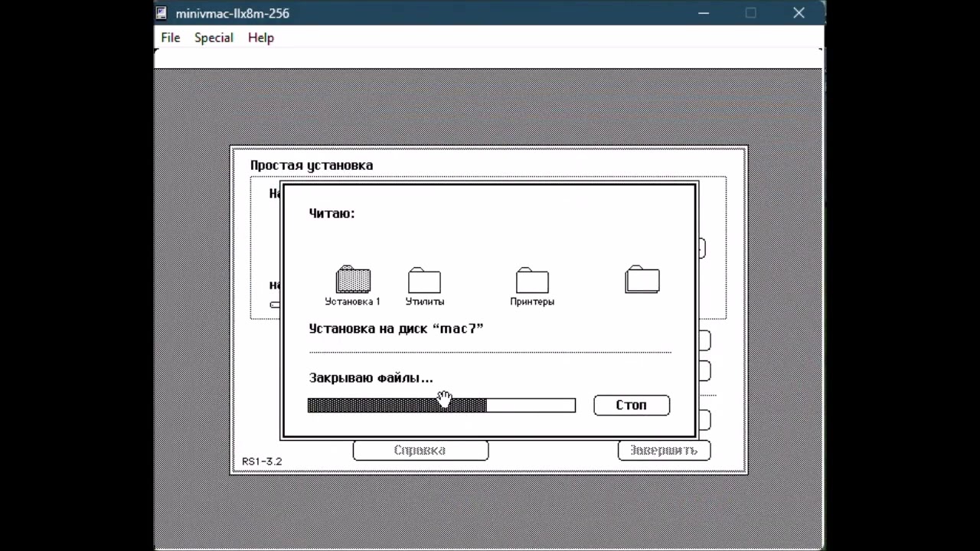
Task: Click the Утилиты folder icon
Action: 424,280
